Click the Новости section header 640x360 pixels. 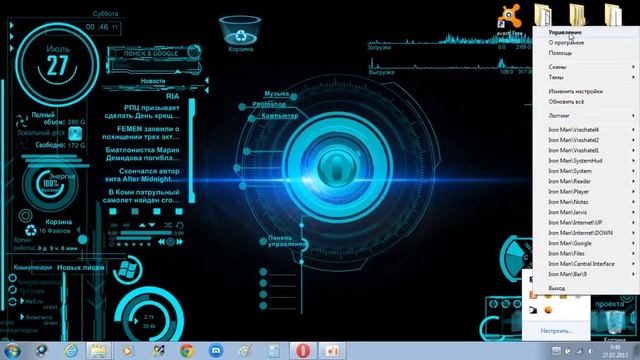153,81
